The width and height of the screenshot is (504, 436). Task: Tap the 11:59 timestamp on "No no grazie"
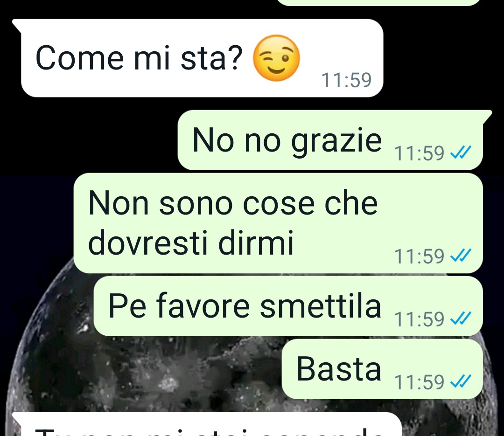419,153
